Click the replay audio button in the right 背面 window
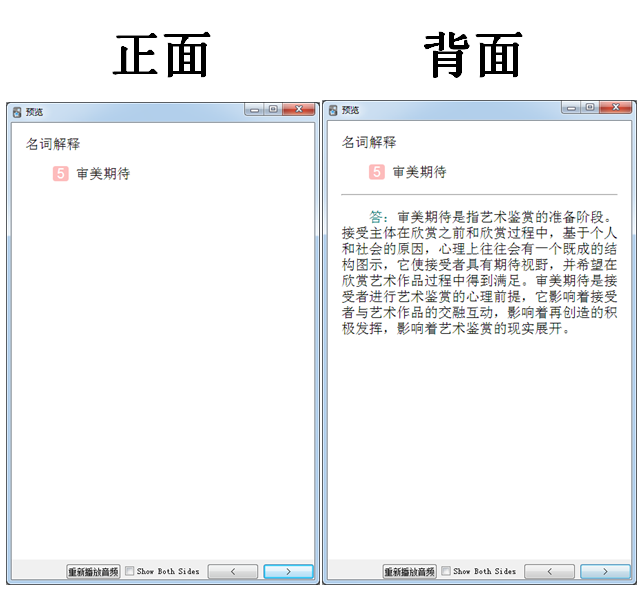Image resolution: width=643 pixels, height=590 pixels. (x=409, y=571)
